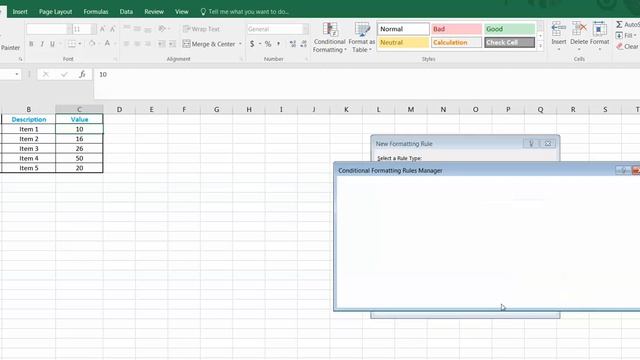Click the Clear eraser icon

pyautogui.click(x=620, y=47)
